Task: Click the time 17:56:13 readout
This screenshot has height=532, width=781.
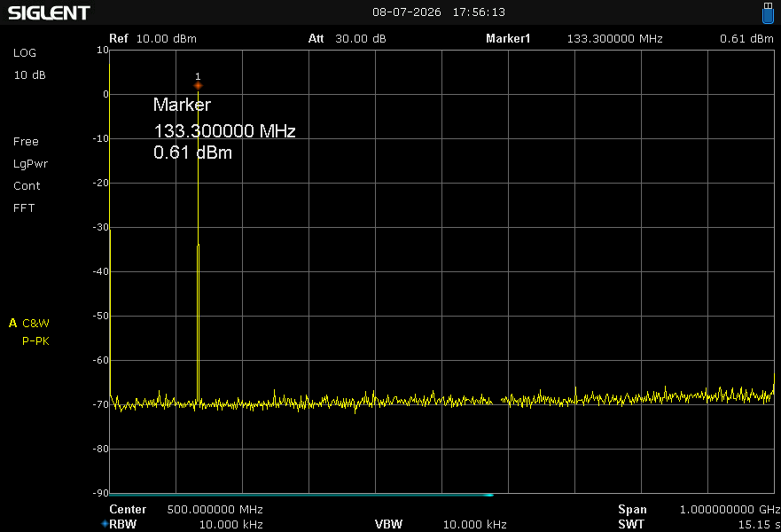Action: click(479, 12)
